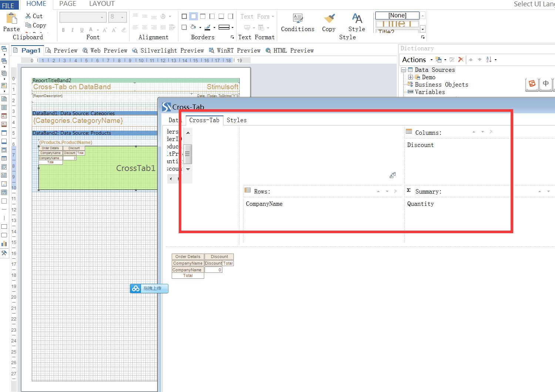Open the Conditions dialog
The height and width of the screenshot is (392, 555).
click(297, 22)
